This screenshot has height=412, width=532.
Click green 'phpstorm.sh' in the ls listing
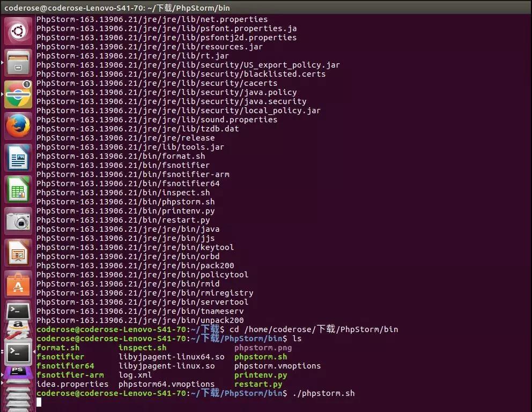[261, 357]
